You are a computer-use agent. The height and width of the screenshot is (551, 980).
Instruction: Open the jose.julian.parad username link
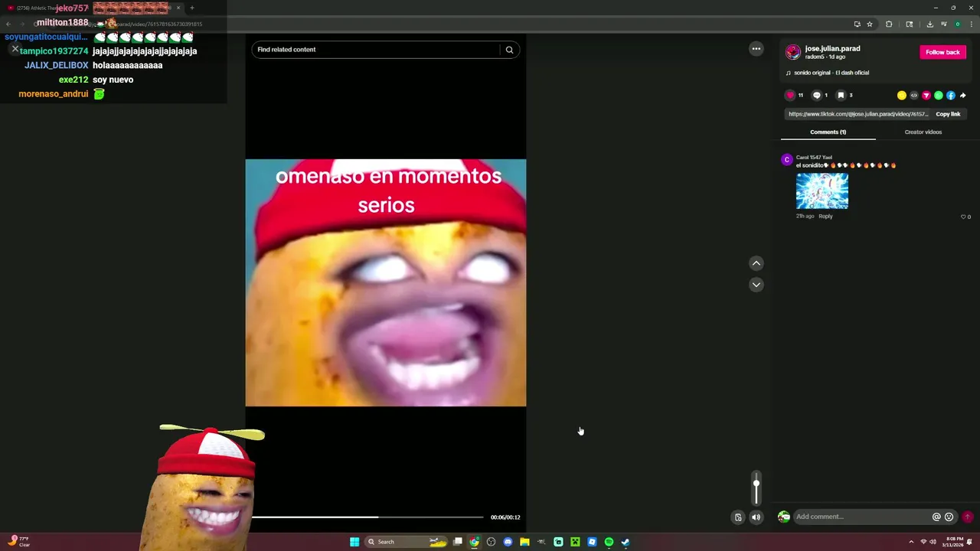click(832, 48)
